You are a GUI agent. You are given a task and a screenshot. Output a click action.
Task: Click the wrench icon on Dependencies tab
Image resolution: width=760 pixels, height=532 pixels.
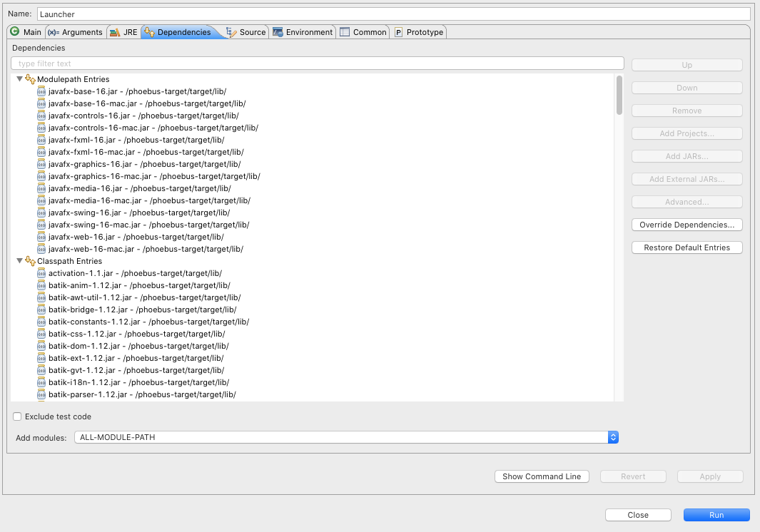coord(148,31)
